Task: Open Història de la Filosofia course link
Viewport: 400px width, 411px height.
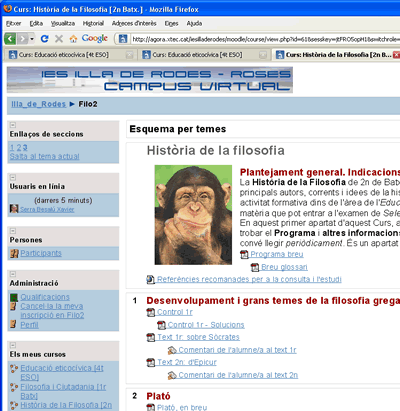Action: (x=66, y=405)
